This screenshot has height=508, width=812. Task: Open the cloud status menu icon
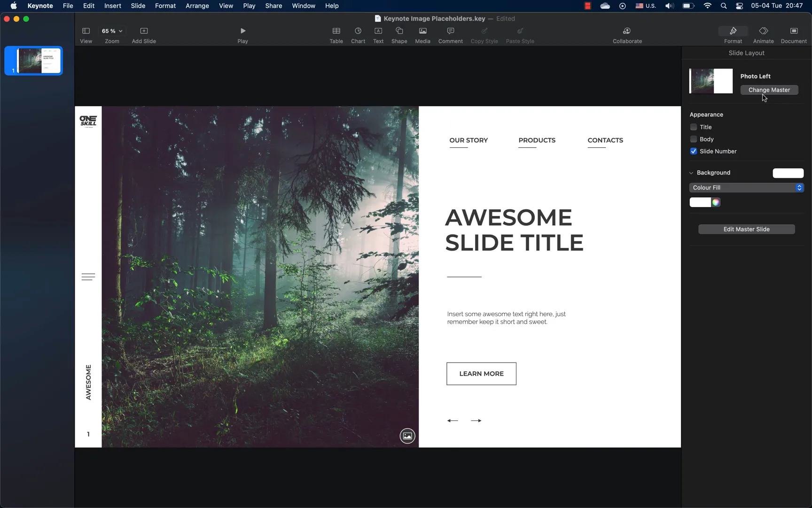click(605, 6)
